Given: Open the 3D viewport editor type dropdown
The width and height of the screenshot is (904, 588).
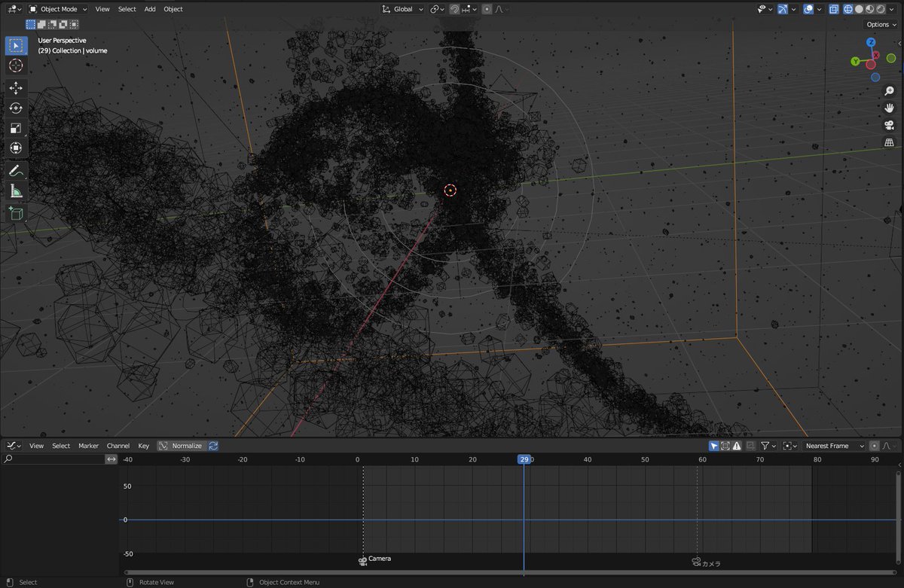Looking at the screenshot, I should [x=15, y=9].
